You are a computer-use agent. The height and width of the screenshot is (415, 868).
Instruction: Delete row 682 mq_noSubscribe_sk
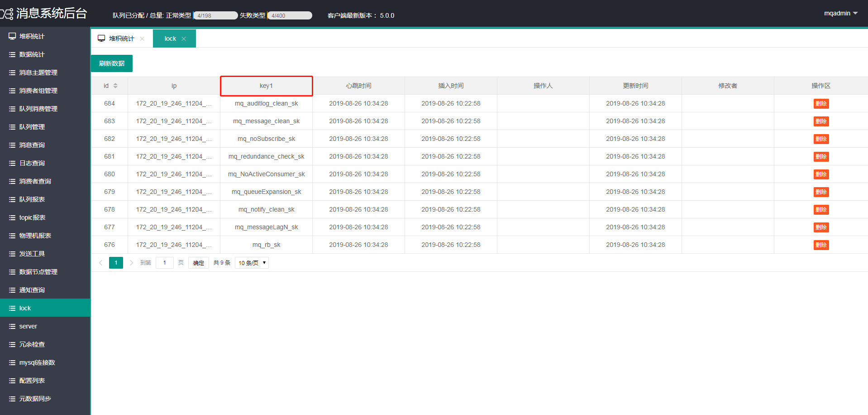821,139
